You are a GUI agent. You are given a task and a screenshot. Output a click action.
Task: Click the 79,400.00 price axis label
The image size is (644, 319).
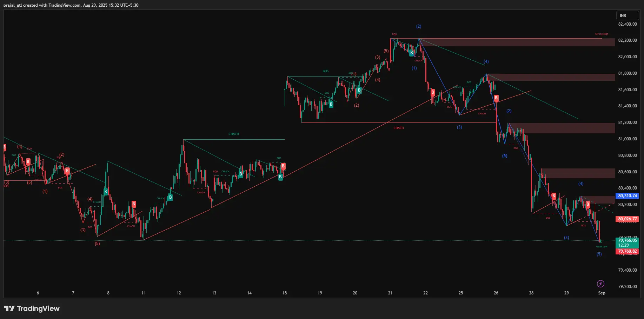(628, 270)
